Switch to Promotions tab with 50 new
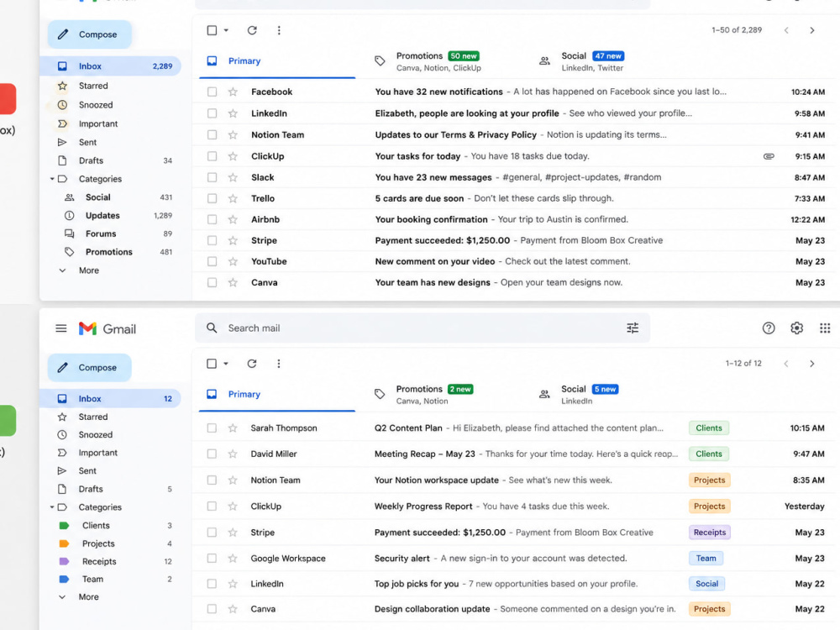 (428, 61)
